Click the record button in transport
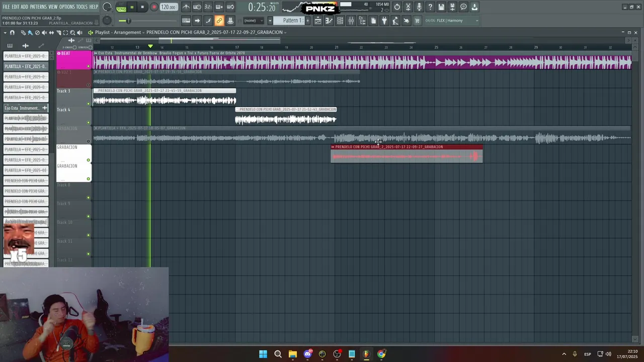This screenshot has width=644, height=362. [x=154, y=7]
